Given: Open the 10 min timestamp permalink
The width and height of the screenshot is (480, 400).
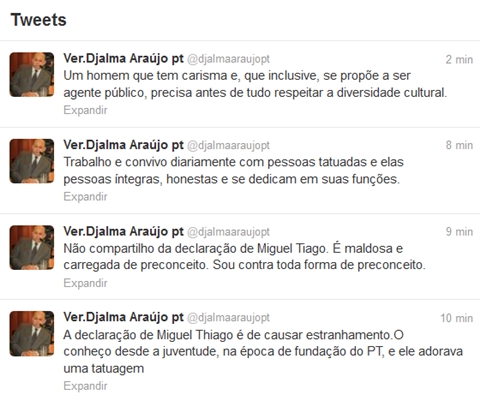Looking at the screenshot, I should (x=457, y=318).
